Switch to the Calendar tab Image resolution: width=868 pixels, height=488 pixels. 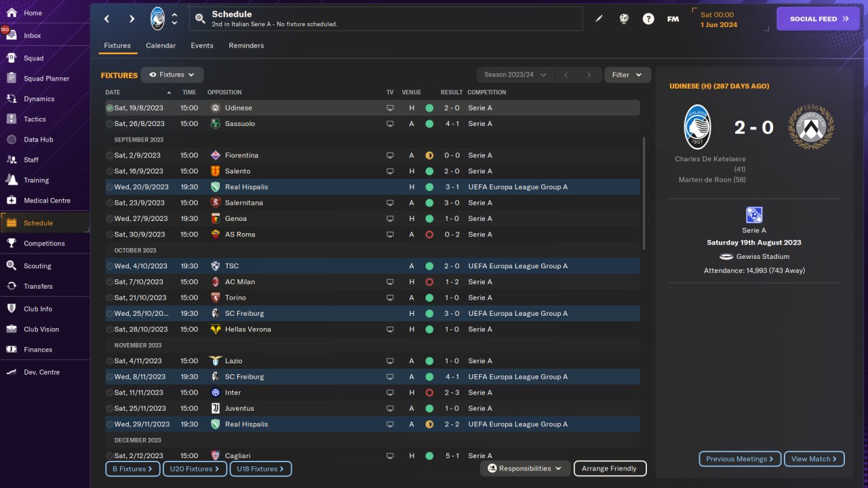point(161,45)
